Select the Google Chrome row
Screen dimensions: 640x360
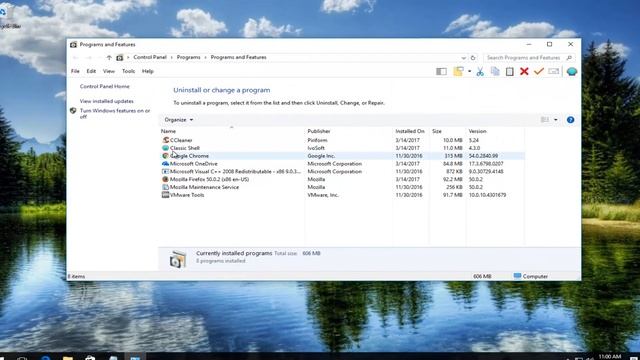pyautogui.click(x=342, y=156)
